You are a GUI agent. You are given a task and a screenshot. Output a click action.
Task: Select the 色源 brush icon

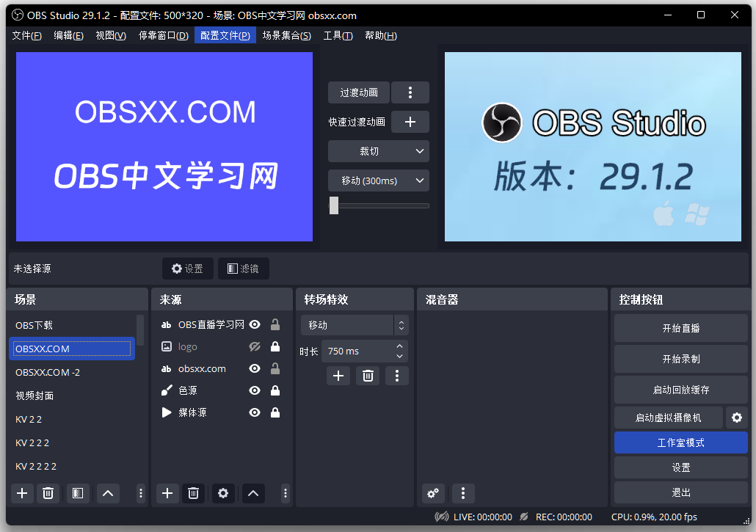point(167,390)
